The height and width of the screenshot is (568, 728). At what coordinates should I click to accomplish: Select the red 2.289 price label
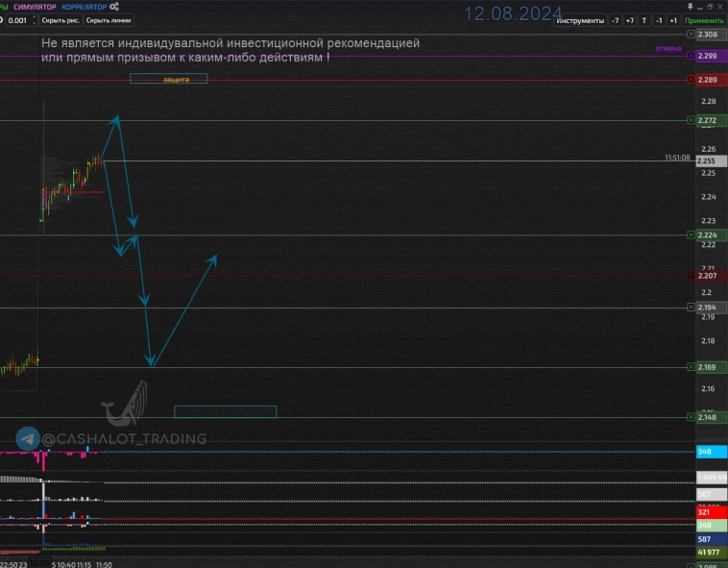click(x=712, y=80)
